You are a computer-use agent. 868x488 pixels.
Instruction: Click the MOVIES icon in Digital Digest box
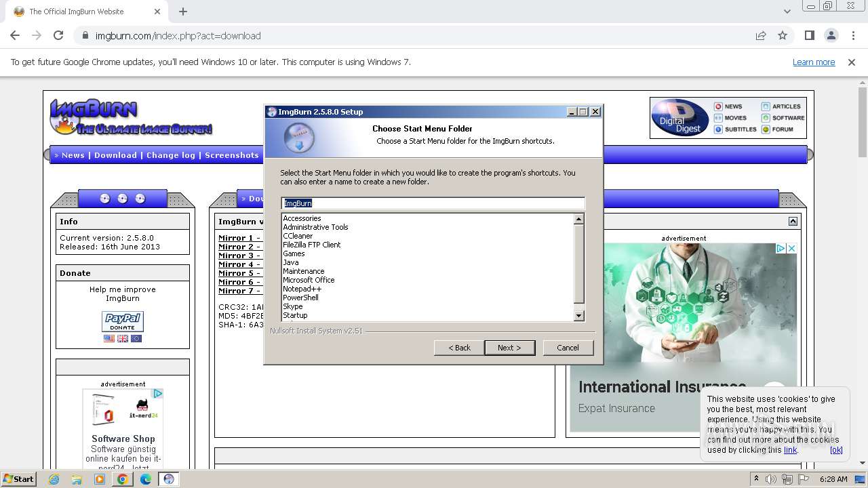tap(718, 118)
